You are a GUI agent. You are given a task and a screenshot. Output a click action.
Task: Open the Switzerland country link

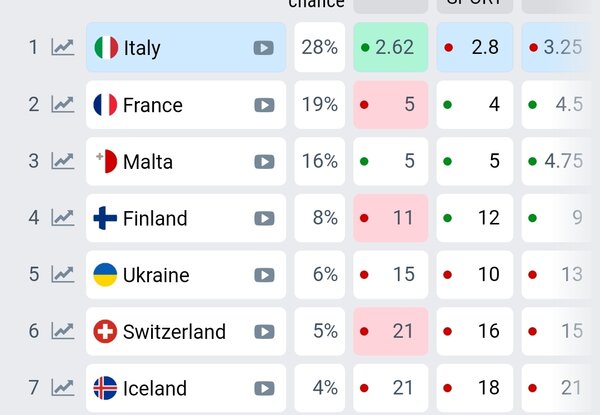tap(173, 332)
